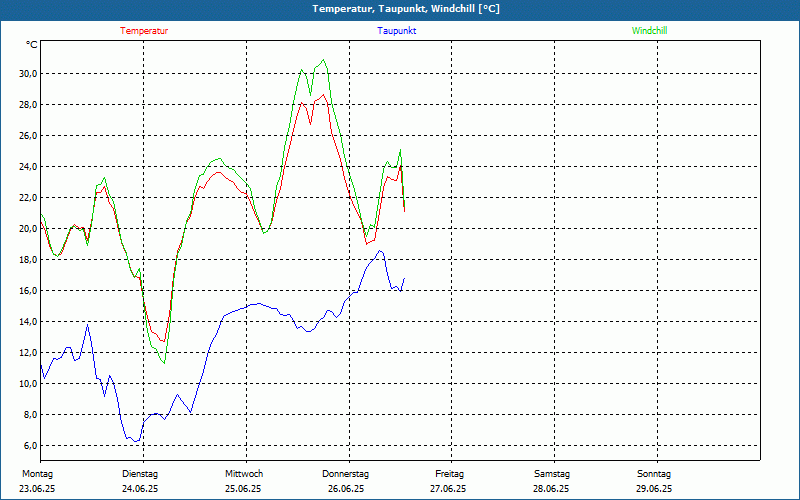Click the date '24.06.25'

point(140,489)
